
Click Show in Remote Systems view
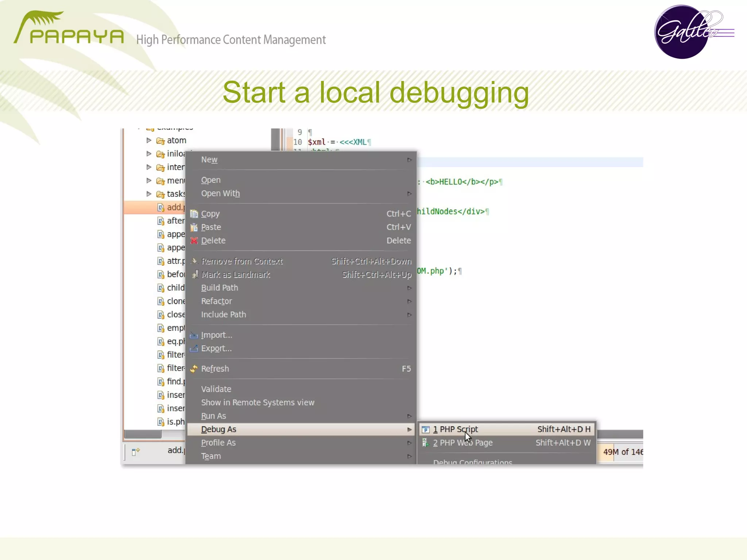(x=258, y=402)
